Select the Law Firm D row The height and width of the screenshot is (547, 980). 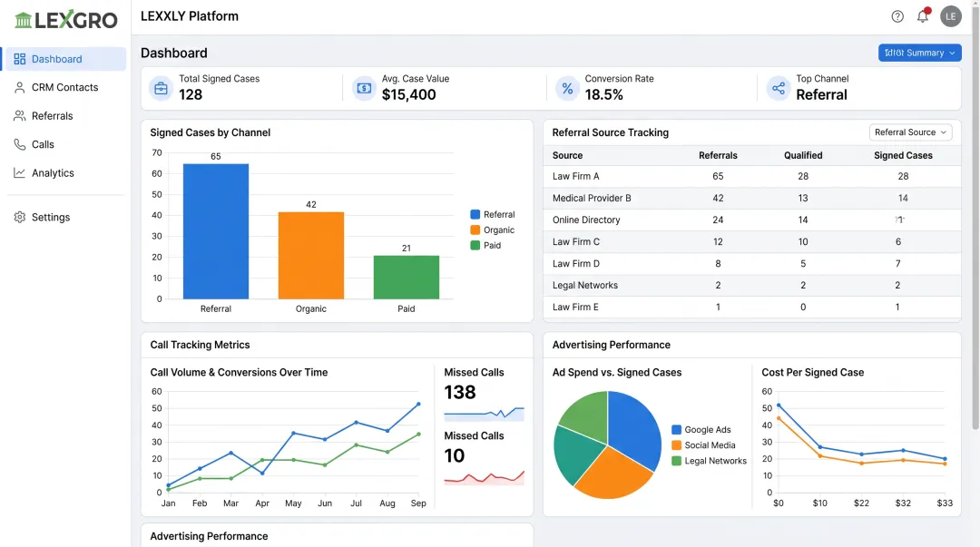tap(752, 264)
